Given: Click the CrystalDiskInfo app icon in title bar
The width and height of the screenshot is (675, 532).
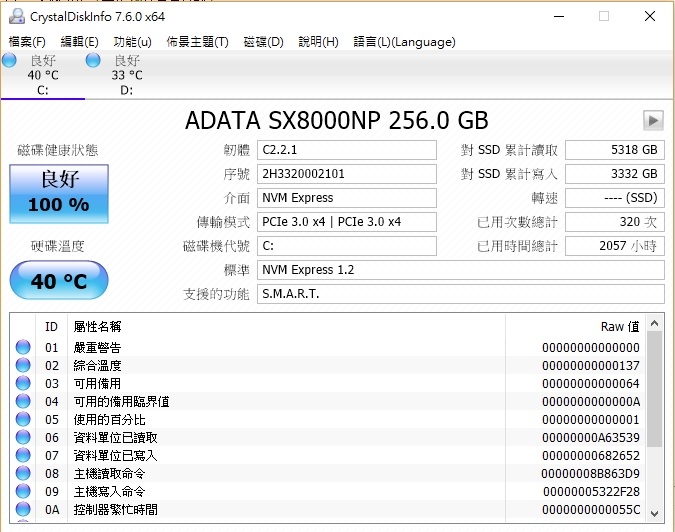Looking at the screenshot, I should click(x=17, y=16).
